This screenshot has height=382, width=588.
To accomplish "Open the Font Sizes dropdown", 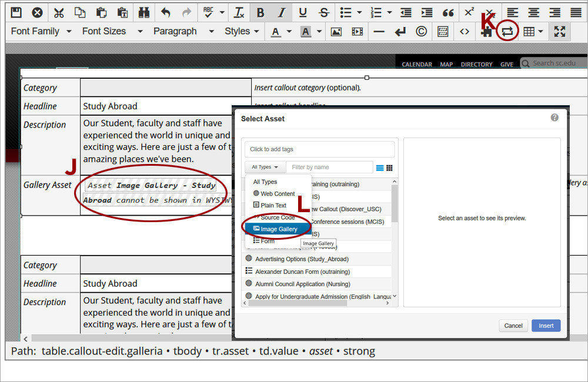I will [x=112, y=32].
